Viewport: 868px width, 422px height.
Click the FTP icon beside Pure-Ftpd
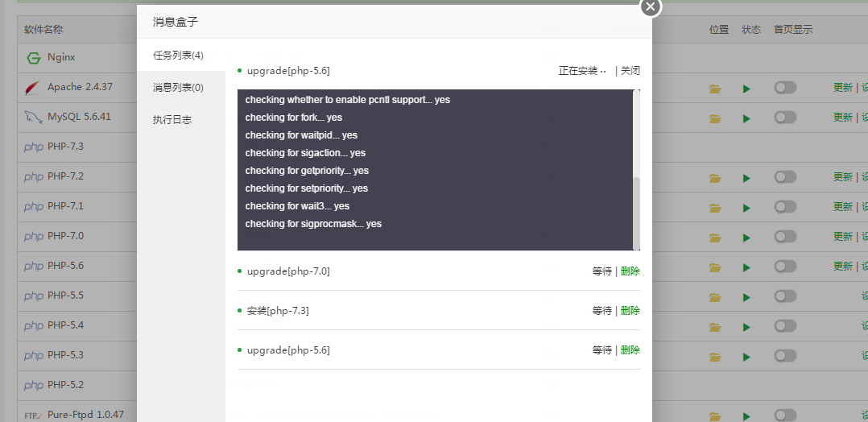(x=33, y=416)
